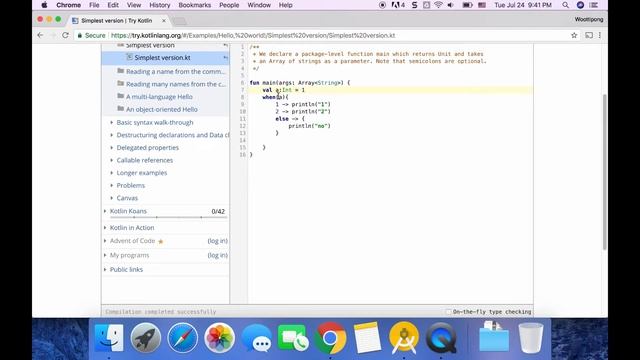Open the History menu

[x=159, y=5]
